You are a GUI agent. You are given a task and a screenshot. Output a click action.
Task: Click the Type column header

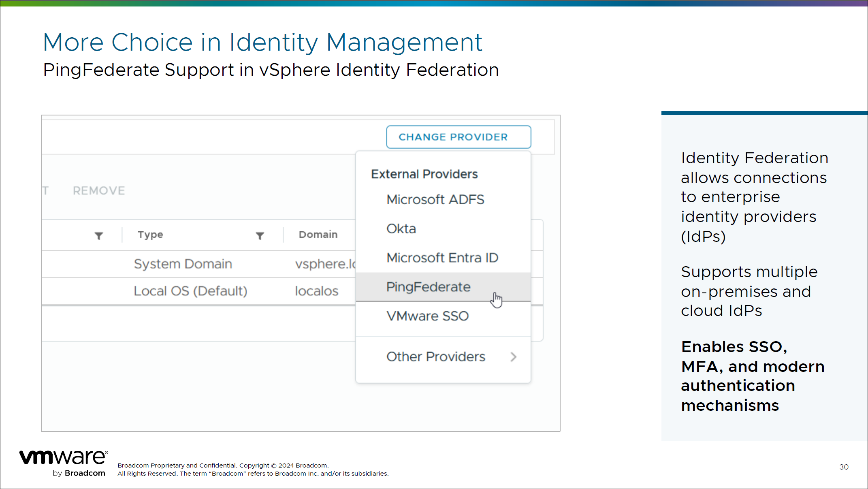pyautogui.click(x=150, y=235)
